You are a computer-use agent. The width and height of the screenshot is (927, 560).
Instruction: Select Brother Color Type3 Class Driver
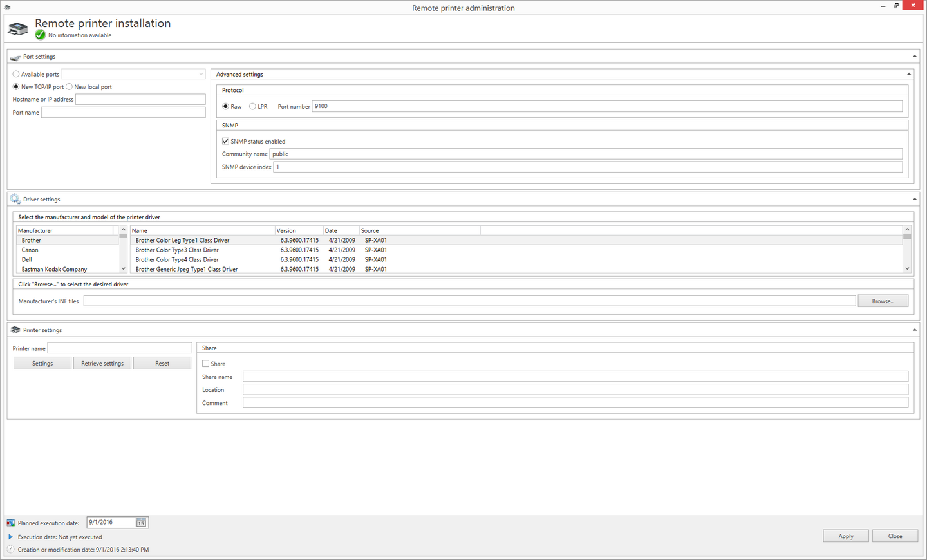[x=177, y=250]
